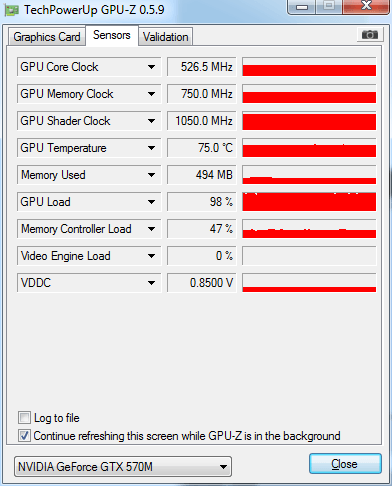
Task: Minimize the GPU-Z window
Action: click(302, 7)
